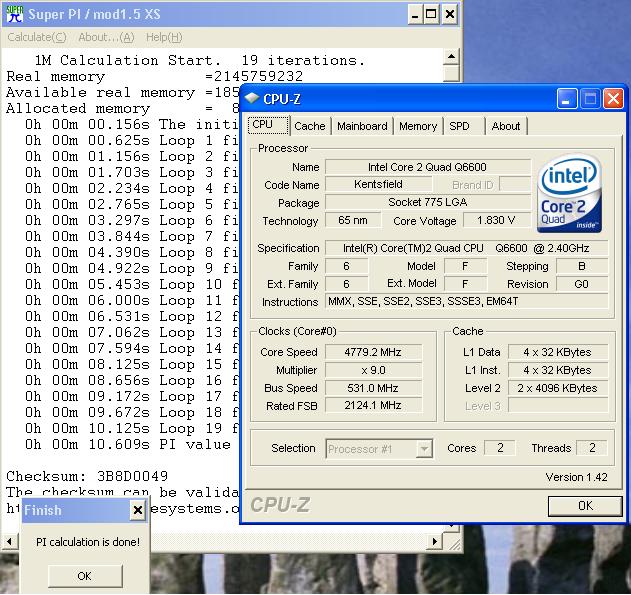The width and height of the screenshot is (631, 595).
Task: Click the Specification field with Q6600 @ 2.40GHz
Action: 466,248
